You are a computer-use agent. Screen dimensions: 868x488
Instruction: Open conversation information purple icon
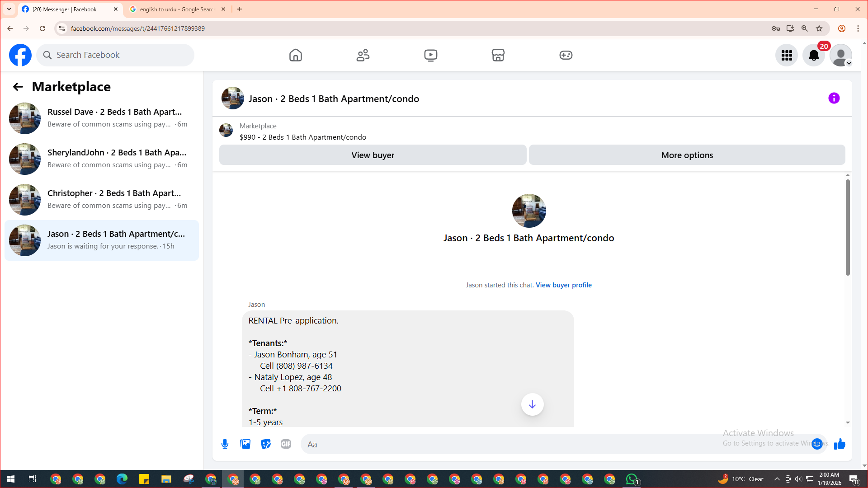(x=834, y=98)
